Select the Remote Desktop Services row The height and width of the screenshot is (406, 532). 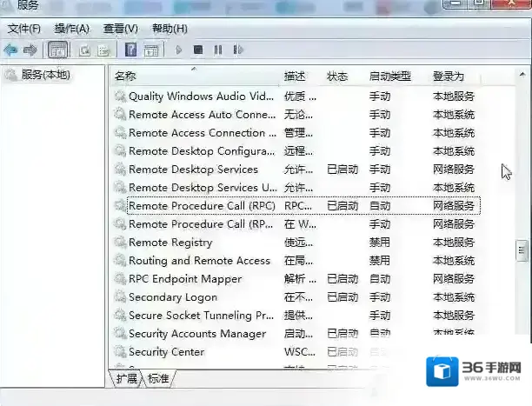296,170
